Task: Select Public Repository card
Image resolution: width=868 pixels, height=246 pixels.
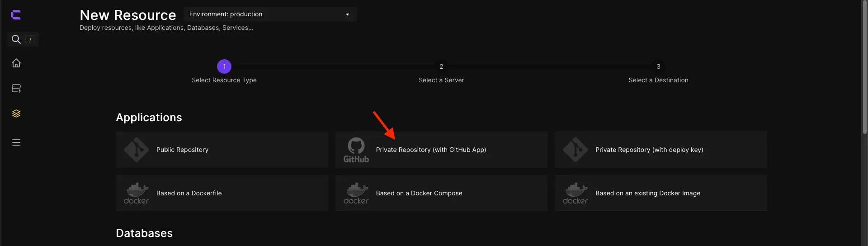Action: coord(222,150)
